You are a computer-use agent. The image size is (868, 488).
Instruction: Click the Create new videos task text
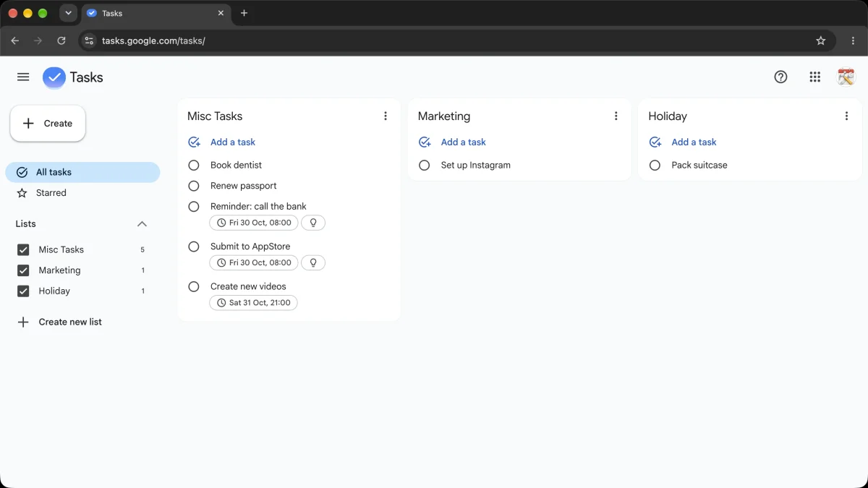coord(248,286)
